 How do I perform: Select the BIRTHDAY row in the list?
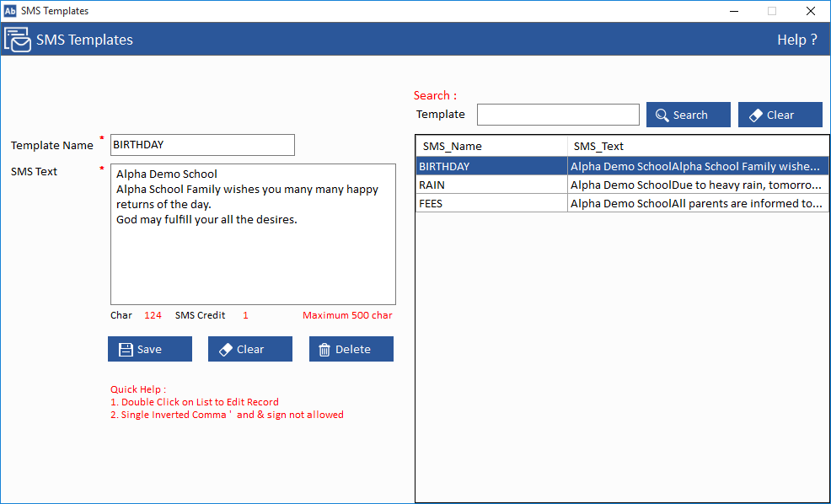click(491, 167)
